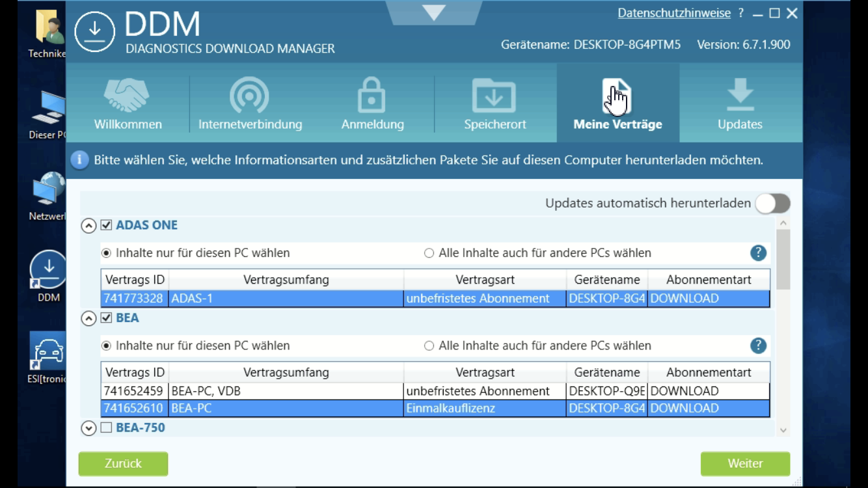Uncheck the BEA checkbox
The height and width of the screenshot is (488, 868).
[107, 318]
